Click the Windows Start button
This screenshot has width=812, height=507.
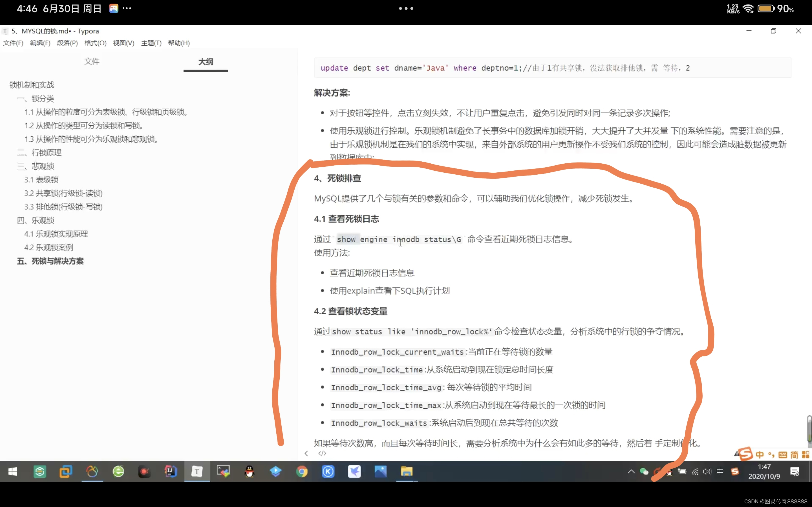point(13,472)
